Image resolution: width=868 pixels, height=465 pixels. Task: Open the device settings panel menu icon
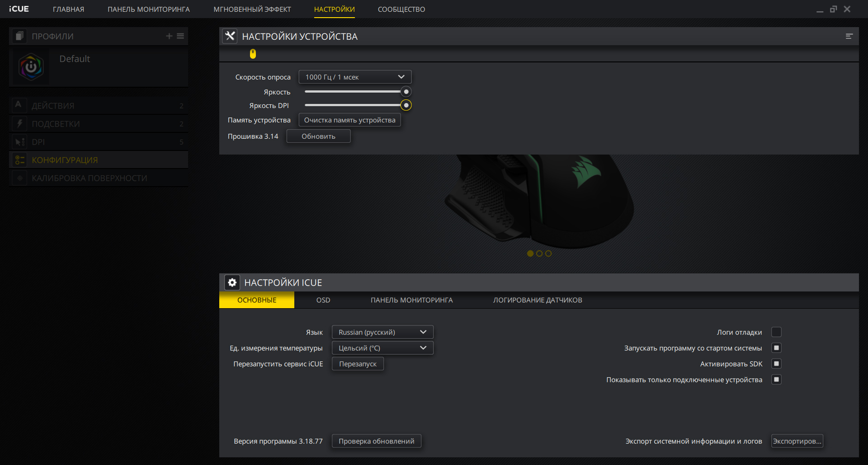[x=849, y=36]
